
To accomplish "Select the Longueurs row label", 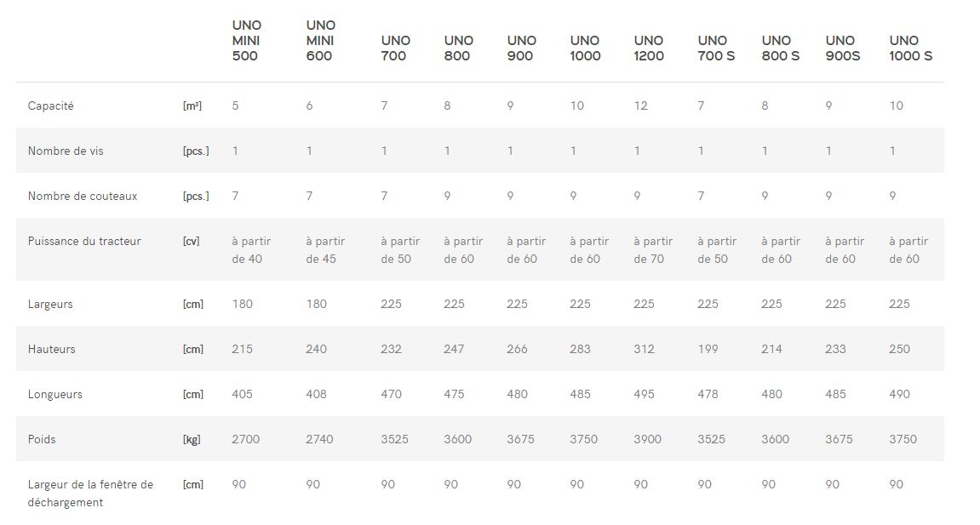I will pyautogui.click(x=57, y=395).
